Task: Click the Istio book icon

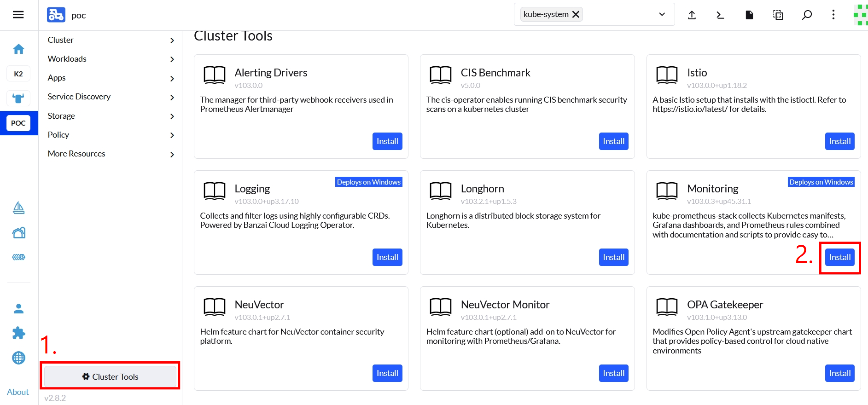Action: pos(667,75)
